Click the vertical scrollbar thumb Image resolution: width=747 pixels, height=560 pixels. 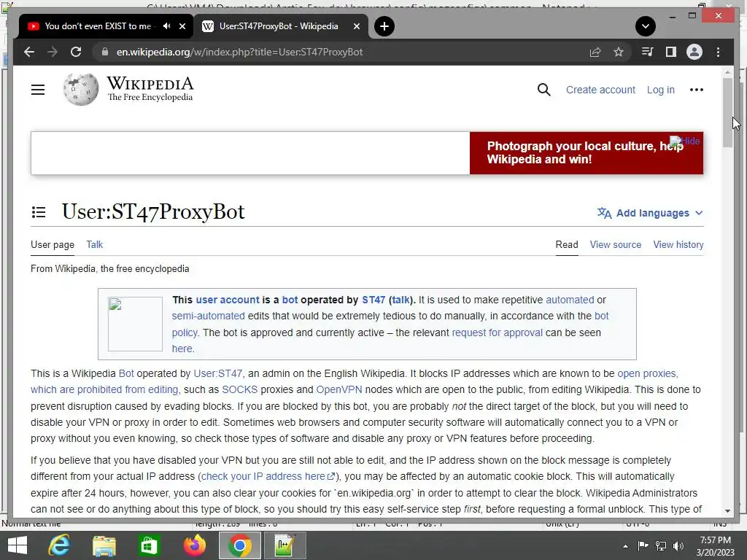tap(727, 112)
